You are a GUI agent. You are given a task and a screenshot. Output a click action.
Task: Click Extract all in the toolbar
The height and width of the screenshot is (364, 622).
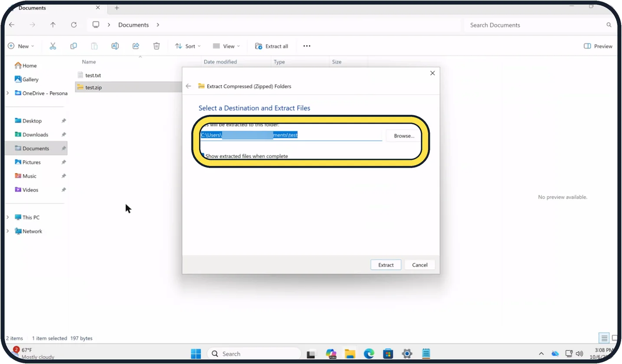coord(272,46)
